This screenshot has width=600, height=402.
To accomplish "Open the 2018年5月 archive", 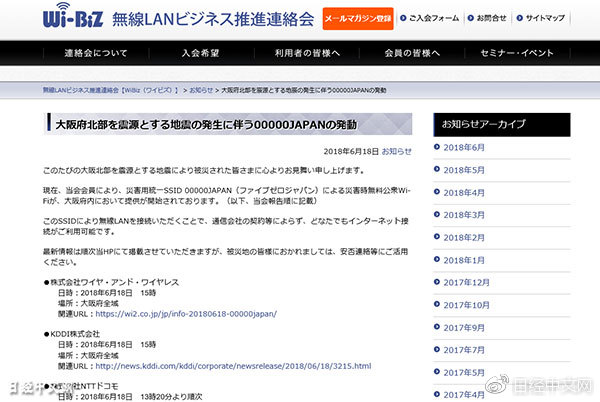I will point(464,170).
